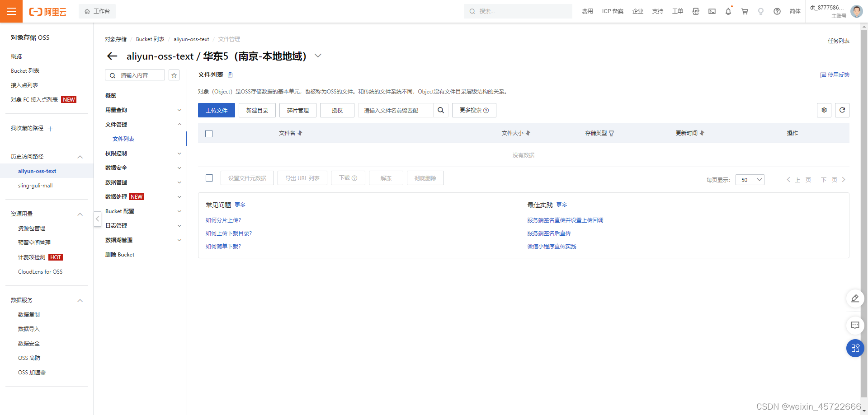The height and width of the screenshot is (415, 868).
Task: Click the user avatar picture
Action: [x=856, y=11]
